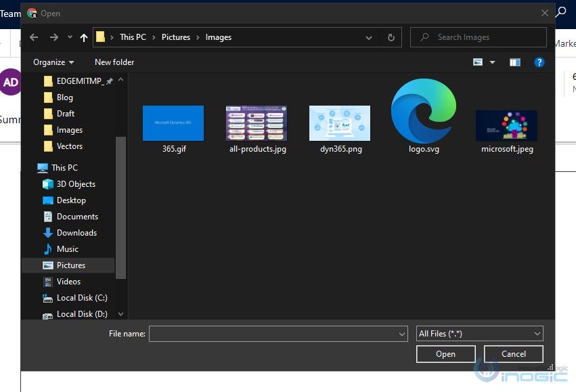Open the recent locations dropdown arrow
The image size is (576, 392).
(70, 37)
